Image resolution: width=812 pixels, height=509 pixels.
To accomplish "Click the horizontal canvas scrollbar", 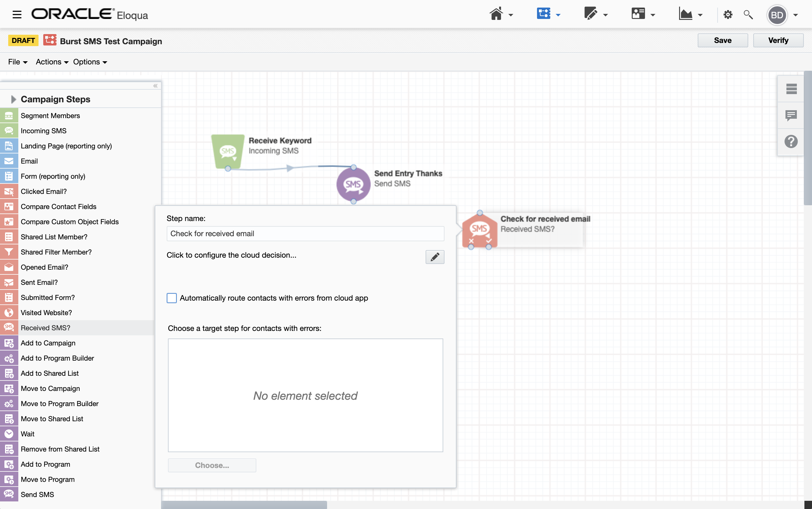I will [x=244, y=505].
